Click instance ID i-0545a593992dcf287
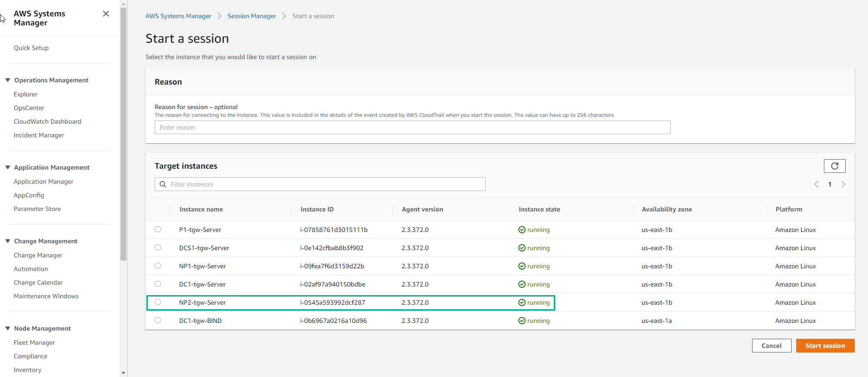The image size is (868, 377). point(332,302)
